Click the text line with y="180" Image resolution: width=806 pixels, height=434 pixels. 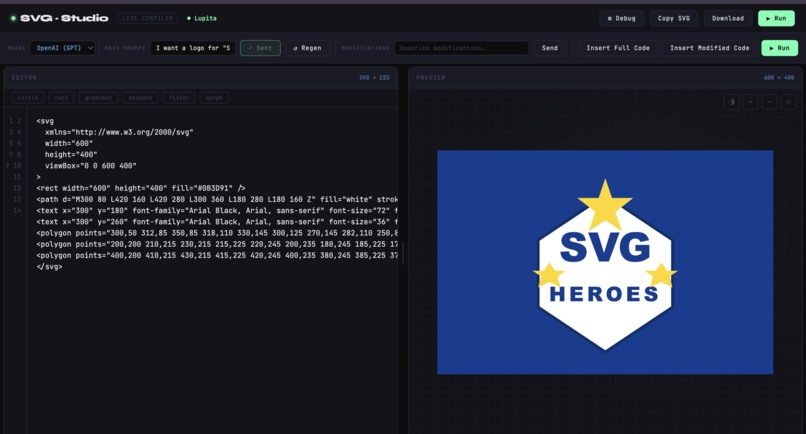click(x=217, y=210)
